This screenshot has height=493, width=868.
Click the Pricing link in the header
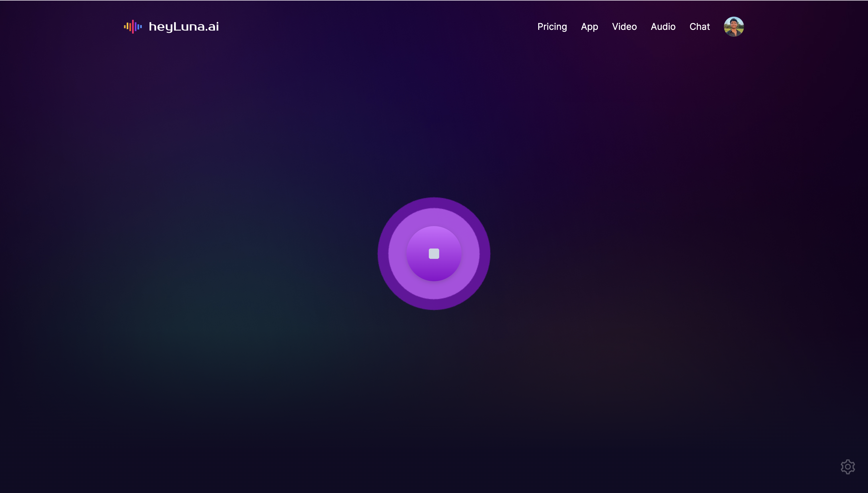(x=552, y=27)
